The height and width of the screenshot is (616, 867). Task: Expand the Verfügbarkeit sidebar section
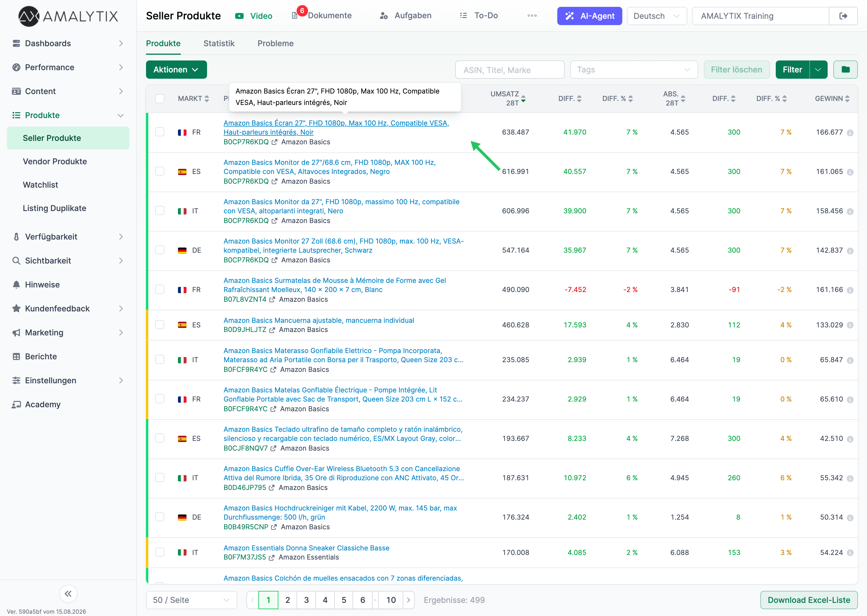[68, 237]
